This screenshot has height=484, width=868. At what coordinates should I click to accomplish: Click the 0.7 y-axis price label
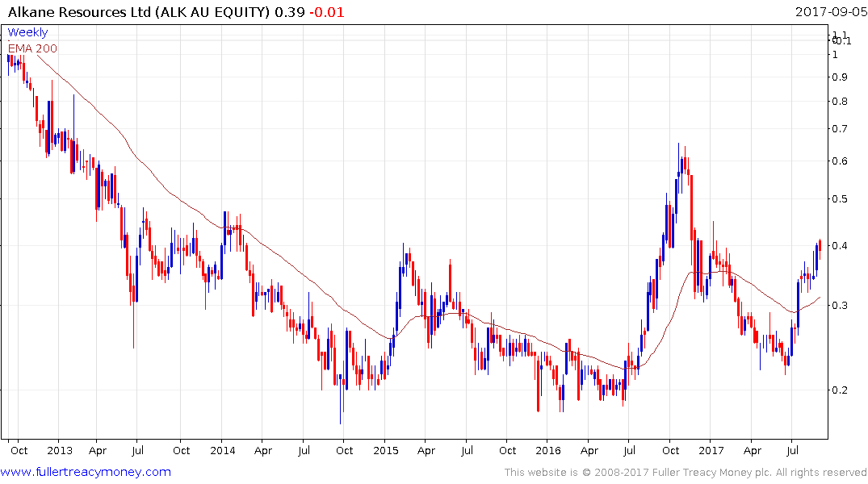coord(840,129)
